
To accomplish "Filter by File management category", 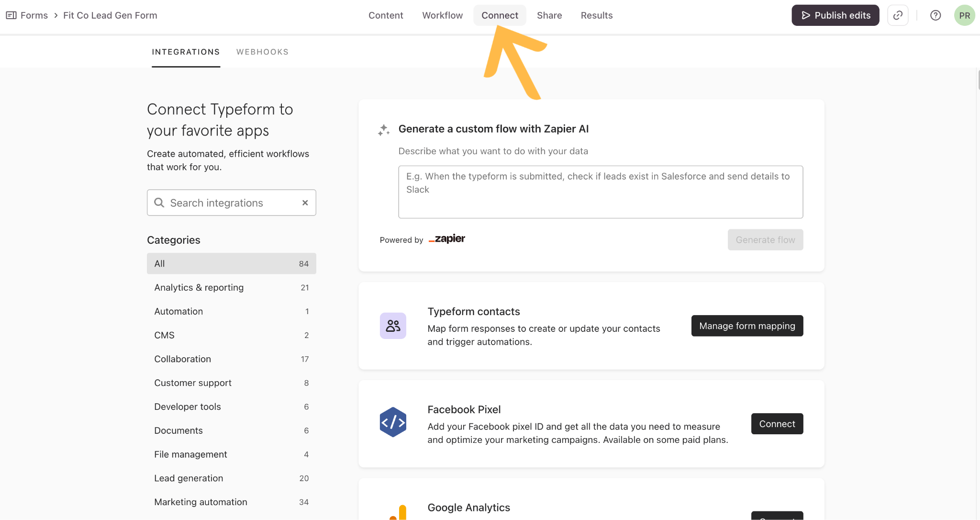I will [231, 454].
